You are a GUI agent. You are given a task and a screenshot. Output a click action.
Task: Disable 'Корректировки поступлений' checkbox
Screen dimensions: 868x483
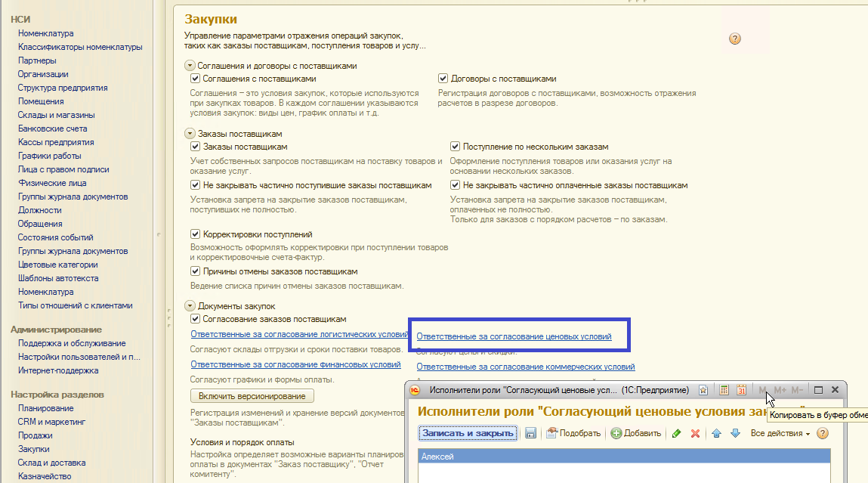(x=196, y=234)
